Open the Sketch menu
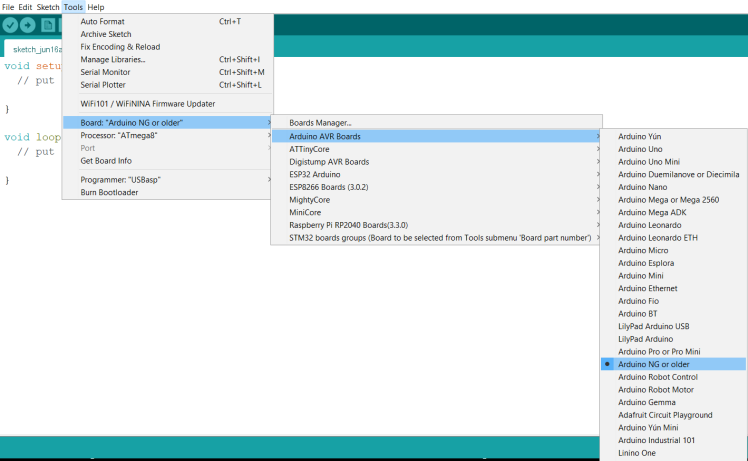The height and width of the screenshot is (461, 748). (x=48, y=7)
